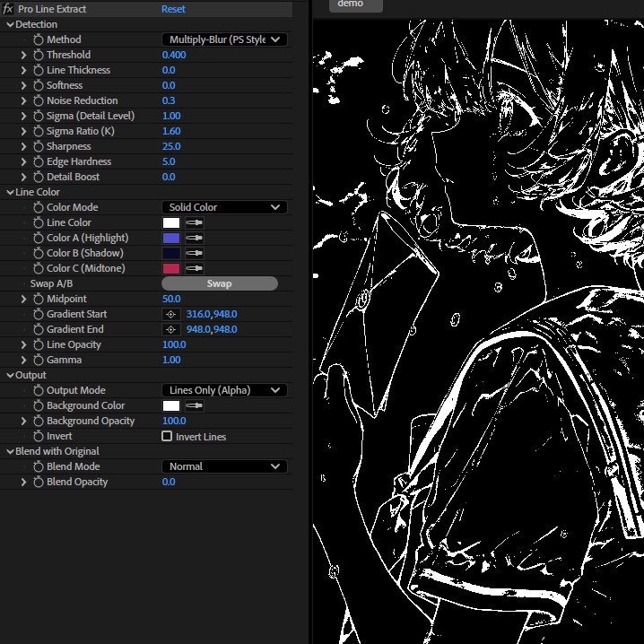The width and height of the screenshot is (644, 644).
Task: Open the Line Color white swatch
Action: pyautogui.click(x=171, y=222)
